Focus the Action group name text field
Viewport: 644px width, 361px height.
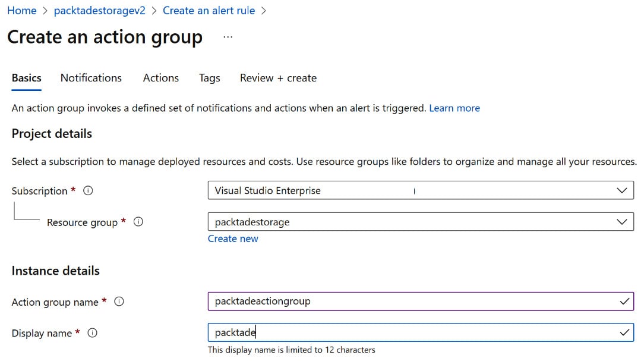(x=410, y=302)
